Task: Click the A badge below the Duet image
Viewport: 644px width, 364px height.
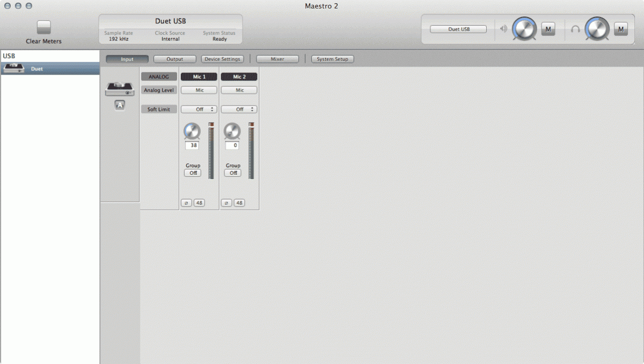Action: click(120, 106)
